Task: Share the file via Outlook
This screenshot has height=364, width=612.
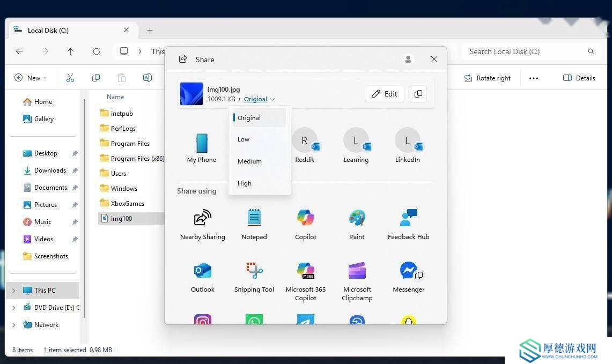Action: [202, 277]
